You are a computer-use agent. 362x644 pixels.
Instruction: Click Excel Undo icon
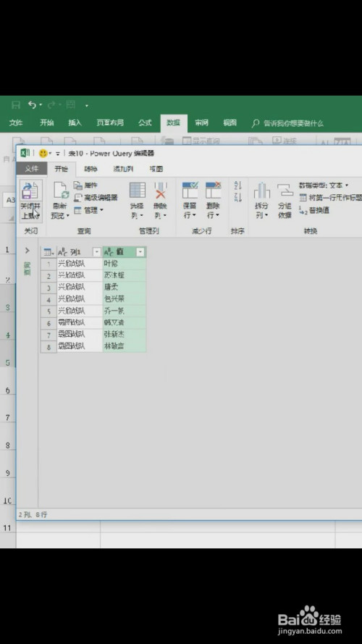click(x=33, y=105)
